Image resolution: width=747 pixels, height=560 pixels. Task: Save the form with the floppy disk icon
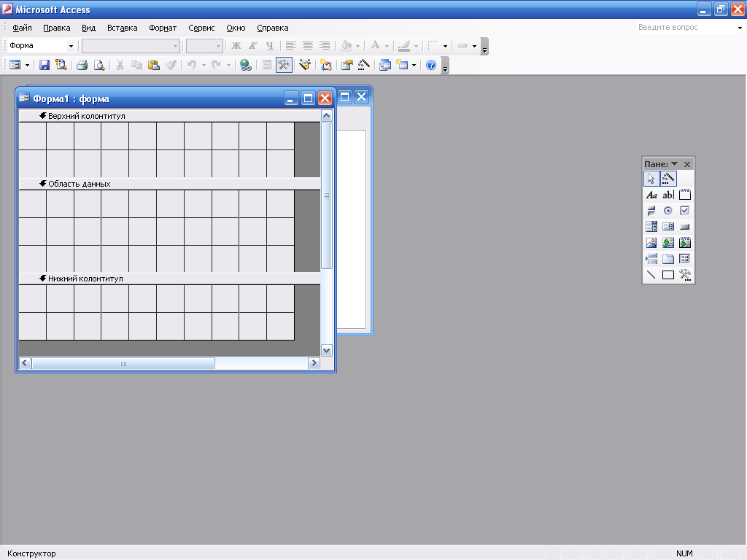pyautogui.click(x=44, y=65)
